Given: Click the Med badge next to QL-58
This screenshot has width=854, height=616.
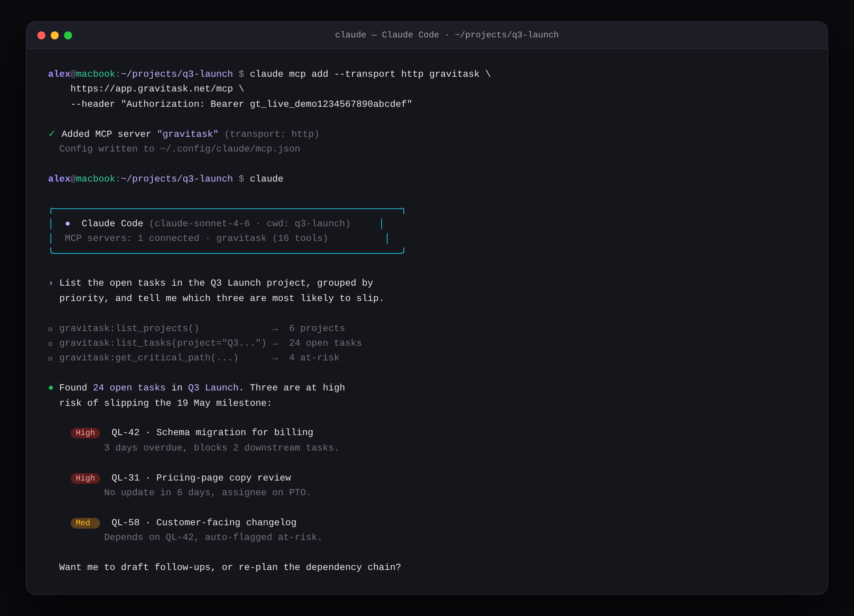Looking at the screenshot, I should [x=85, y=523].
